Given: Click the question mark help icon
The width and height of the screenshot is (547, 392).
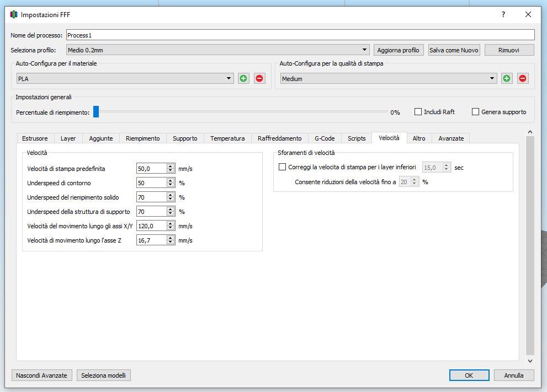Looking at the screenshot, I should tap(503, 15).
